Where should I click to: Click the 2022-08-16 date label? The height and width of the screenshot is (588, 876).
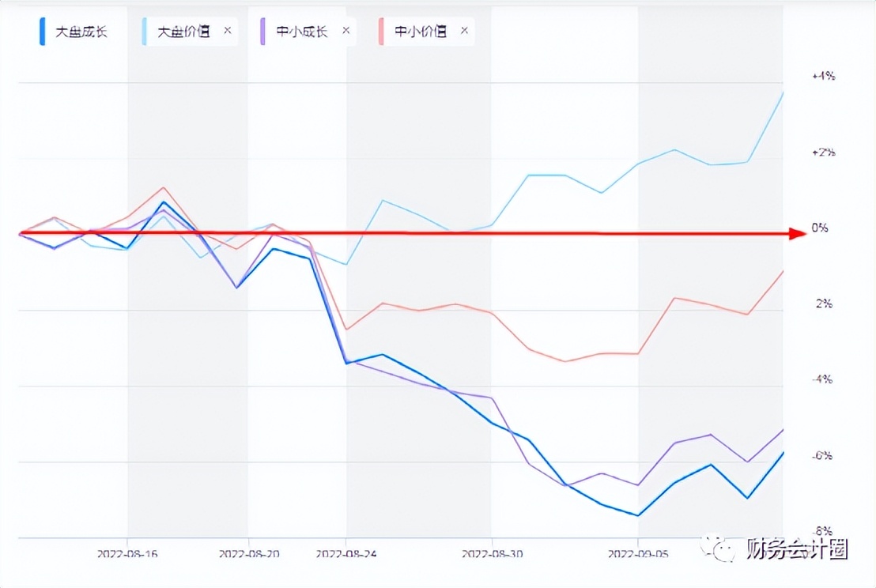127,554
